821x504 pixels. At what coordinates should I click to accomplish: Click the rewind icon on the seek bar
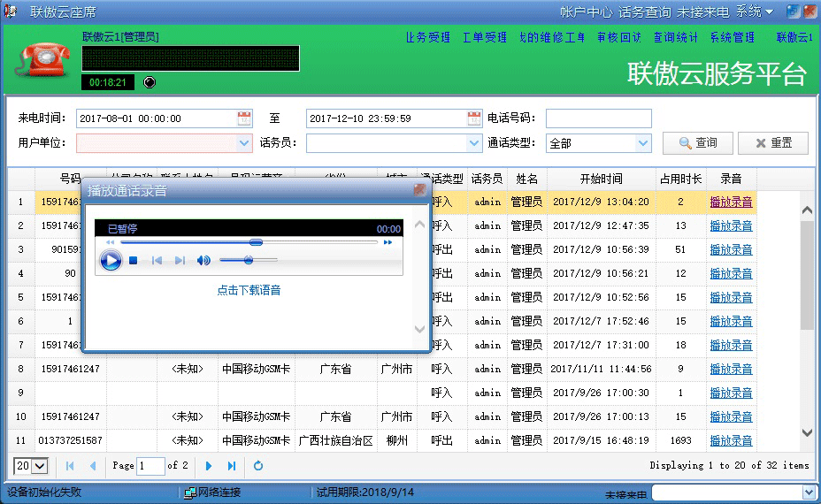pos(110,242)
